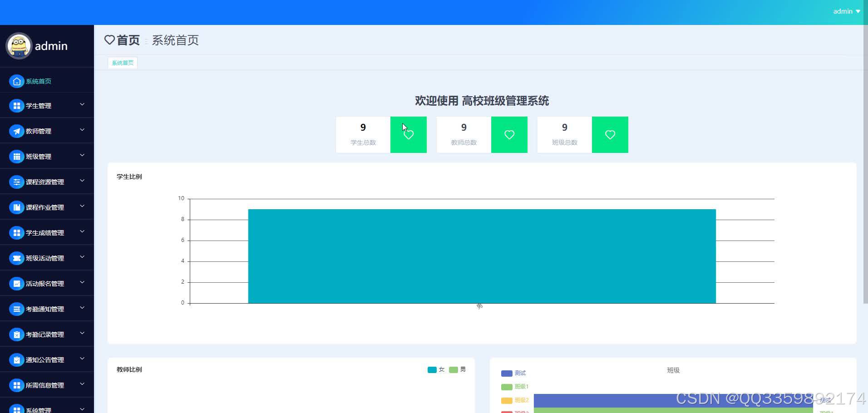Open 课程资源管理 menu label

45,182
